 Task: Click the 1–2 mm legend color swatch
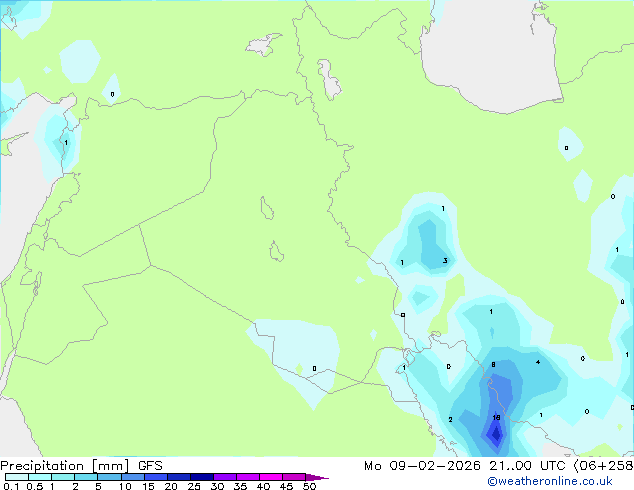click(x=63, y=477)
